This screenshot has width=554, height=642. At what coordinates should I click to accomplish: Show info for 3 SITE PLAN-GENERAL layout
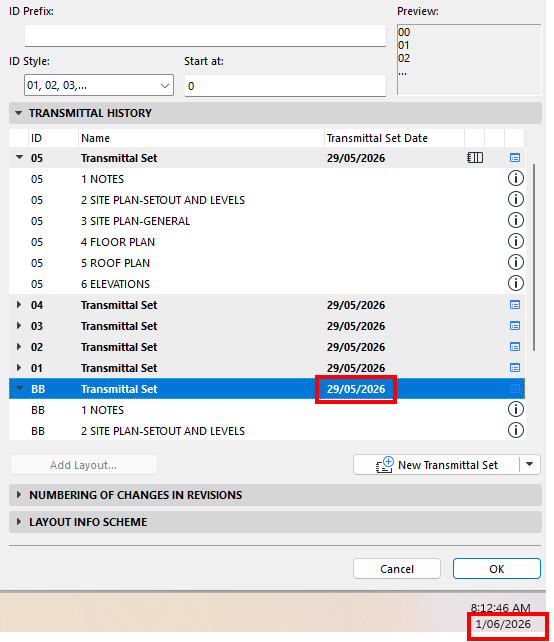click(516, 220)
